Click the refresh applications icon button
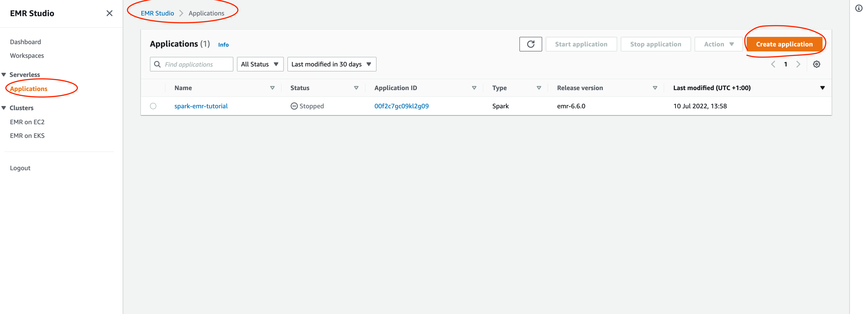The height and width of the screenshot is (314, 868). pyautogui.click(x=530, y=44)
